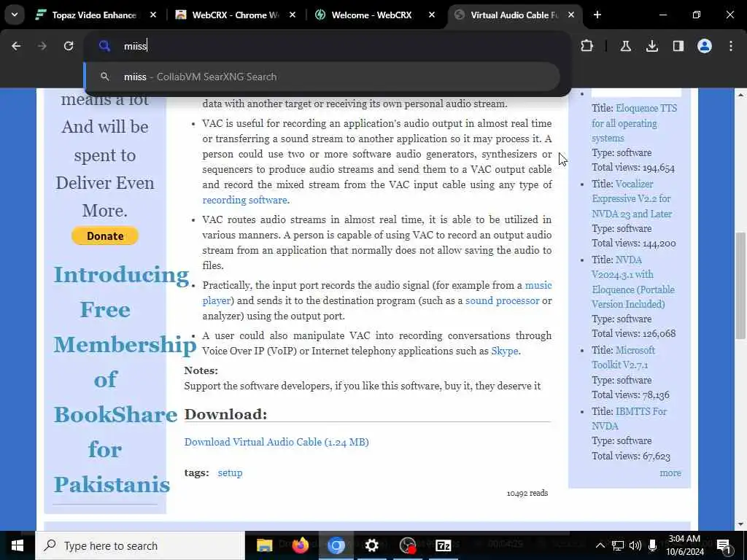Open Firefox from the taskbar
The image size is (747, 560).
(x=300, y=545)
